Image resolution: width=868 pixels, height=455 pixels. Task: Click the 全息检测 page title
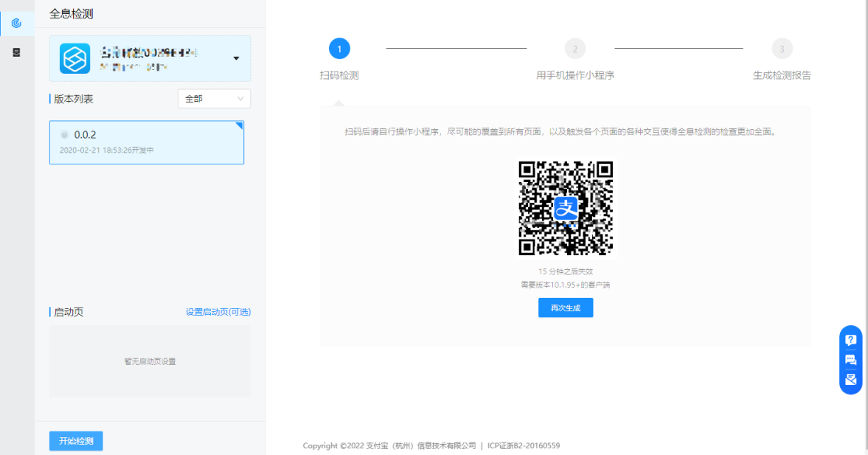tap(72, 14)
